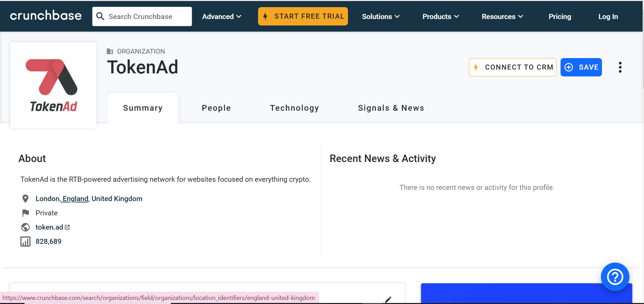The image size is (644, 304).
Task: Click the lightning bolt on Connect to CRM
Action: point(476,67)
